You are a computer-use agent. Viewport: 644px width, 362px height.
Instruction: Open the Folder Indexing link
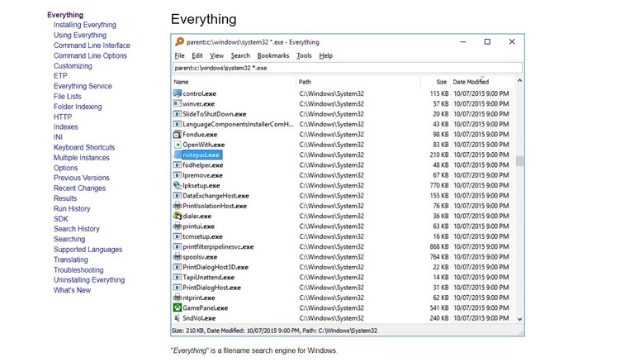[x=78, y=107]
